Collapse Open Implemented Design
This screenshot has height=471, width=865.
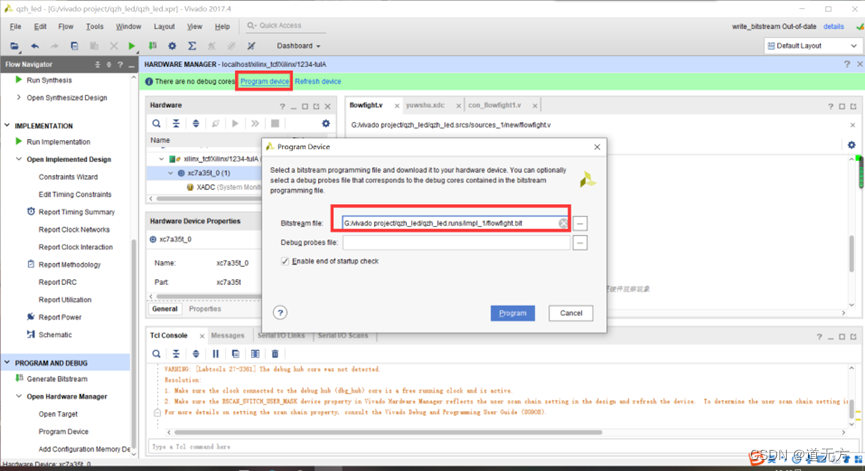pyautogui.click(x=19, y=159)
